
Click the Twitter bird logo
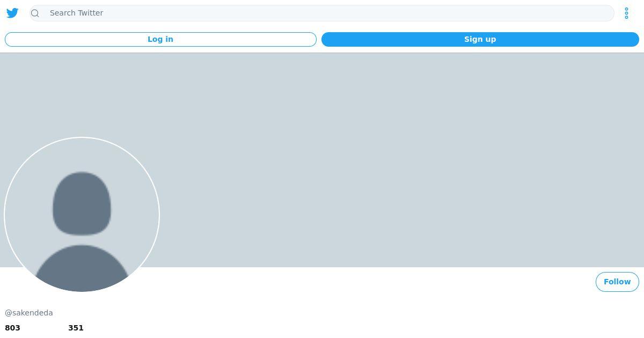12,13
